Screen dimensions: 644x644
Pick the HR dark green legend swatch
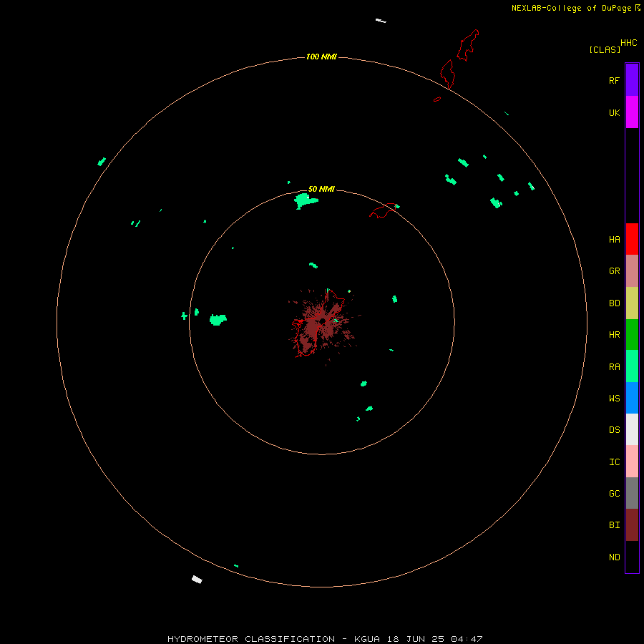[x=632, y=335]
